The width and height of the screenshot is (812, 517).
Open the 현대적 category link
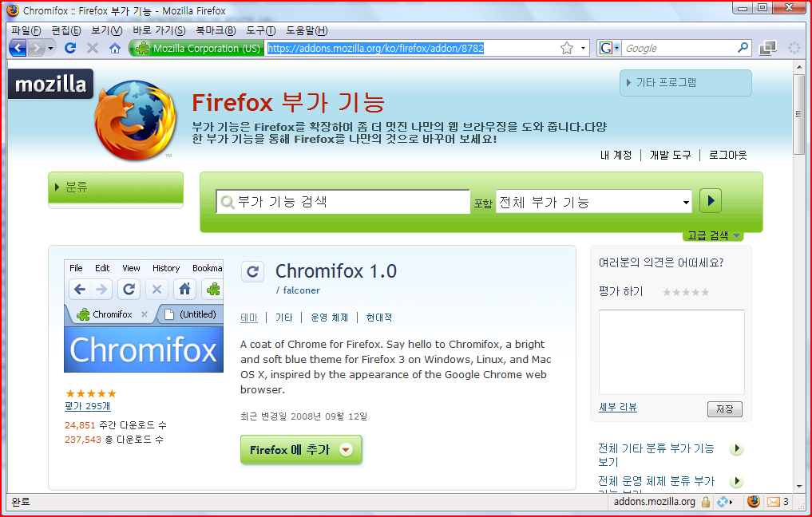tap(379, 318)
